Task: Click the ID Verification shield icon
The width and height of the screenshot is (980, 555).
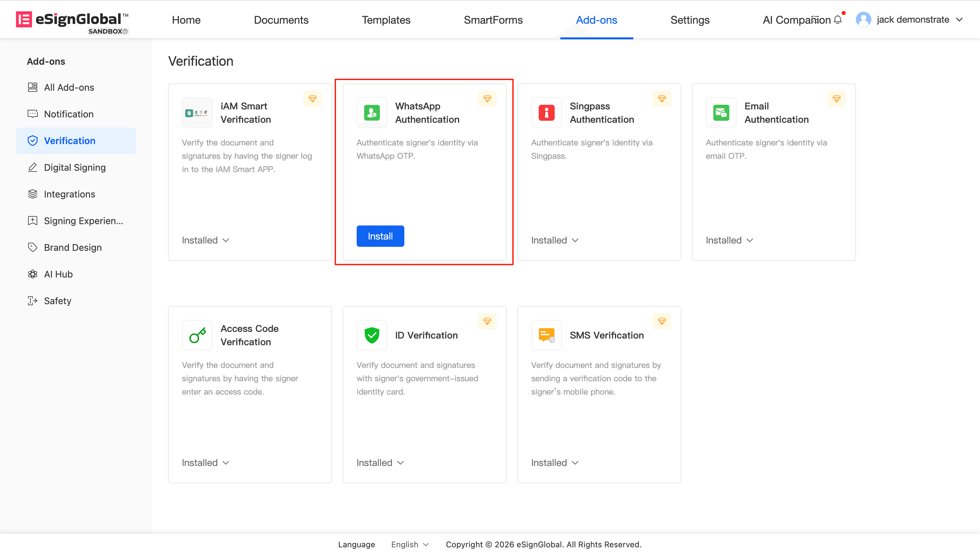Action: [372, 336]
